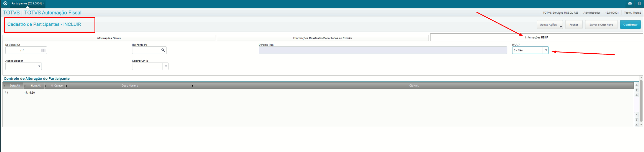Open the Contrib CPRB dropdown
The image size is (644, 152).
pos(166,66)
